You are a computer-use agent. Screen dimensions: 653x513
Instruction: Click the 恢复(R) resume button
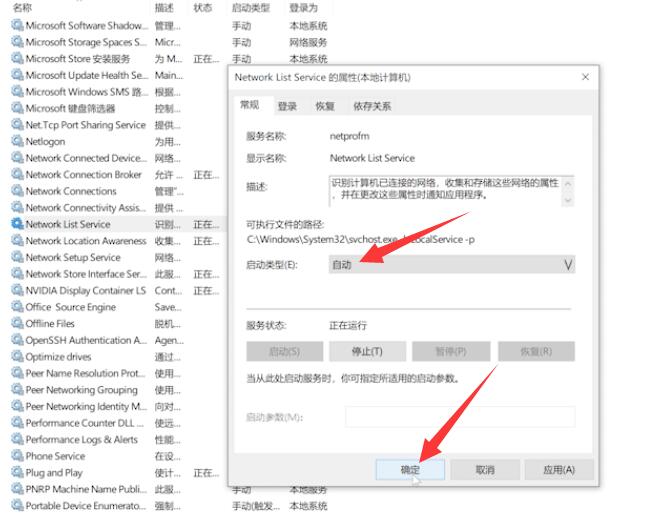coord(536,351)
